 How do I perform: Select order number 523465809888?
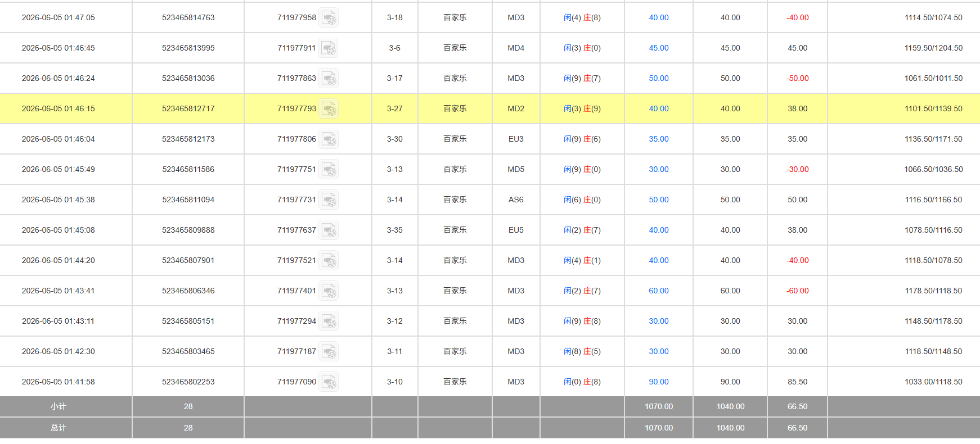point(188,230)
